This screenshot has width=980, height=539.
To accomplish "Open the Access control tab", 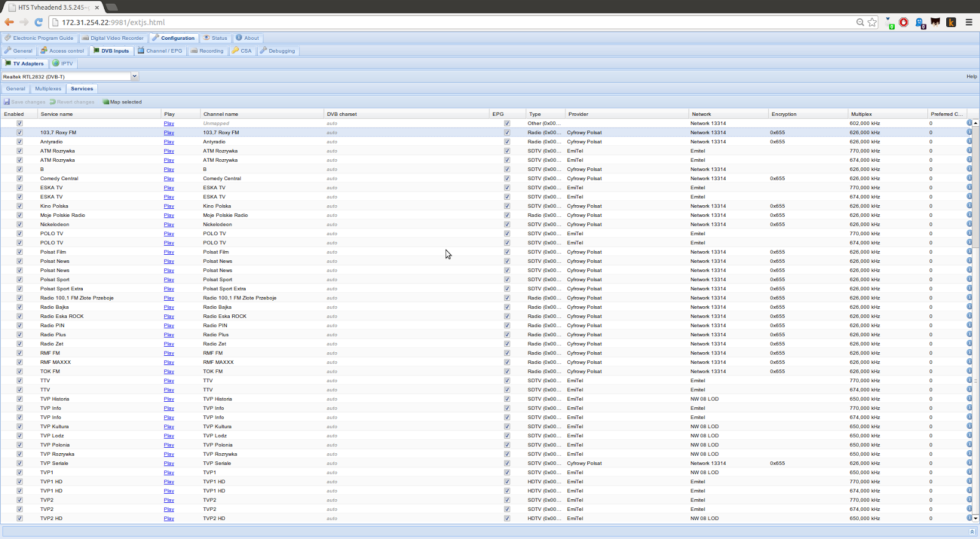I will click(62, 51).
